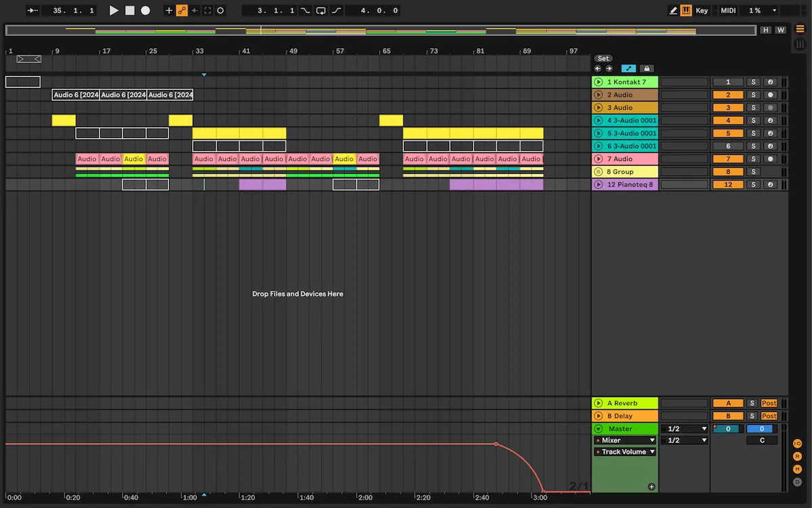Click the loop length field 4.0.0
Image resolution: width=812 pixels, height=508 pixels.
tap(372, 11)
